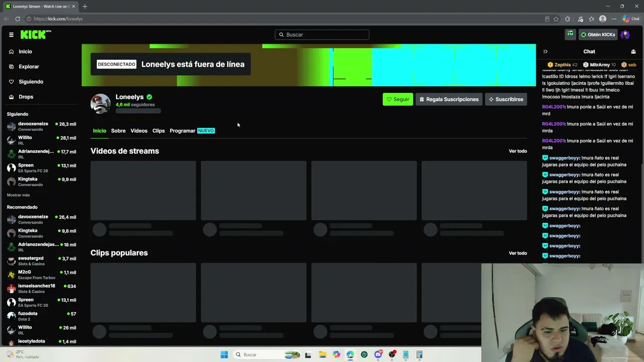The width and height of the screenshot is (644, 362).
Task: Go back in the browser
Action: pos(6,19)
